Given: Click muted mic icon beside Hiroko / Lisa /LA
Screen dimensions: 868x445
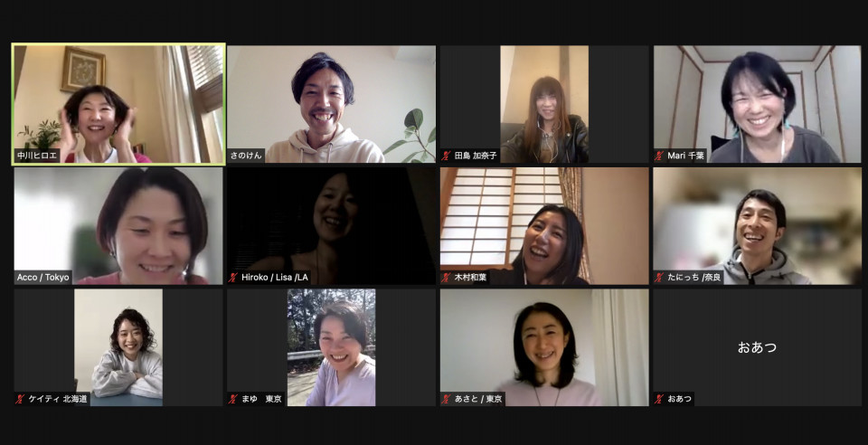Looking at the screenshot, I should [x=233, y=278].
